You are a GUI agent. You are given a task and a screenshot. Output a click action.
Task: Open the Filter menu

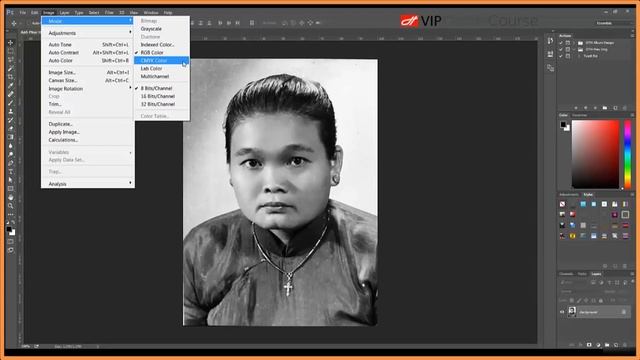[x=109, y=13]
